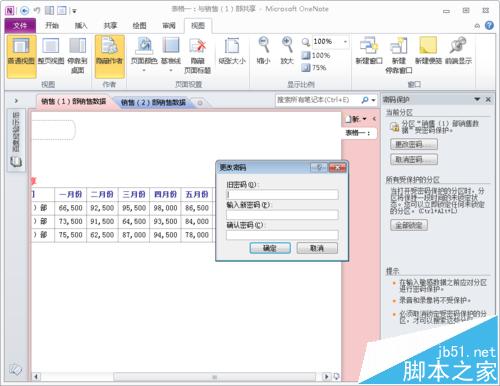The width and height of the screenshot is (500, 386).
Task: Click the full page view quick access icon
Action: [x=62, y=11]
